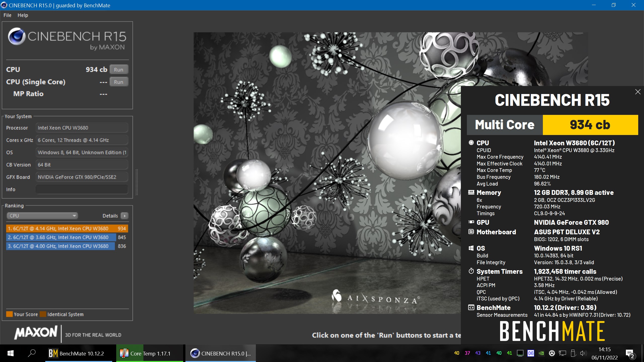Click the Max Core Frequency value 4140.41 MHz
The width and height of the screenshot is (644, 362).
tap(548, 157)
